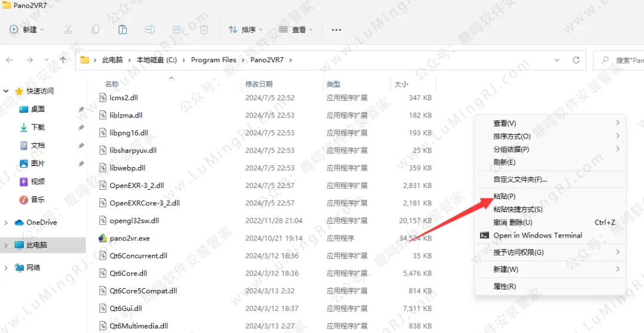Sort by 修改日期 column header
The height and width of the screenshot is (333, 644).
click(x=259, y=84)
